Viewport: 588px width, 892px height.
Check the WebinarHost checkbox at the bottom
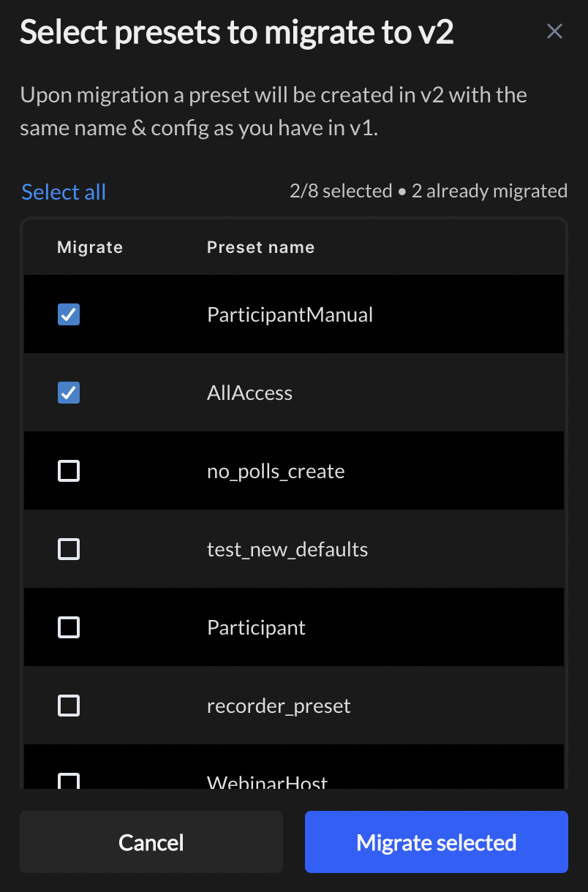pyautogui.click(x=68, y=781)
